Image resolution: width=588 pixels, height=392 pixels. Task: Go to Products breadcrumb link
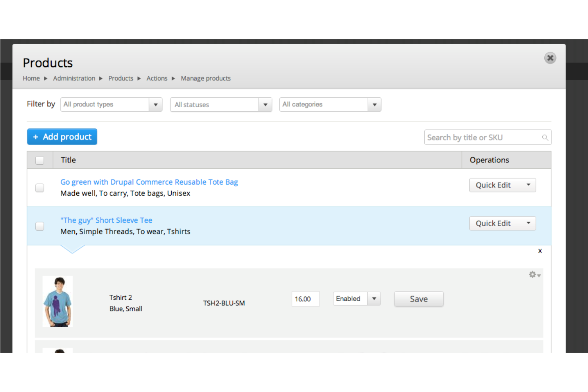click(121, 78)
